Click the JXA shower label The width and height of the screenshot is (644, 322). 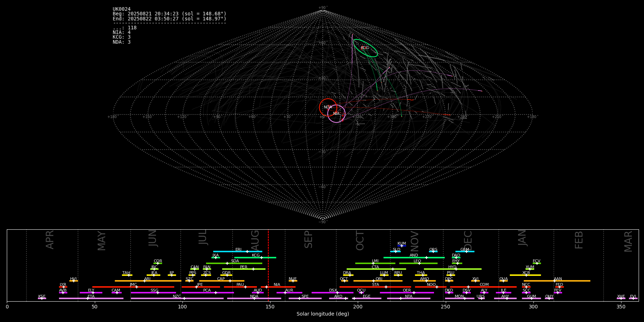tap(215, 255)
